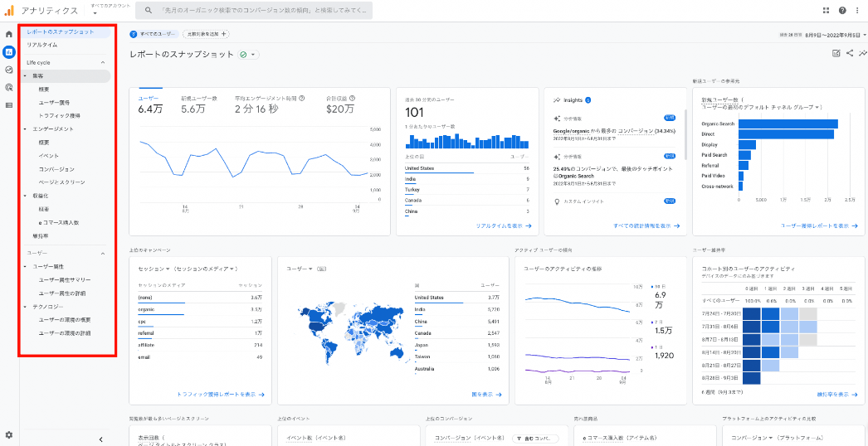The height and width of the screenshot is (446, 868).
Task: Select the 新規ユーザー数 metric tab
Action: tap(199, 104)
